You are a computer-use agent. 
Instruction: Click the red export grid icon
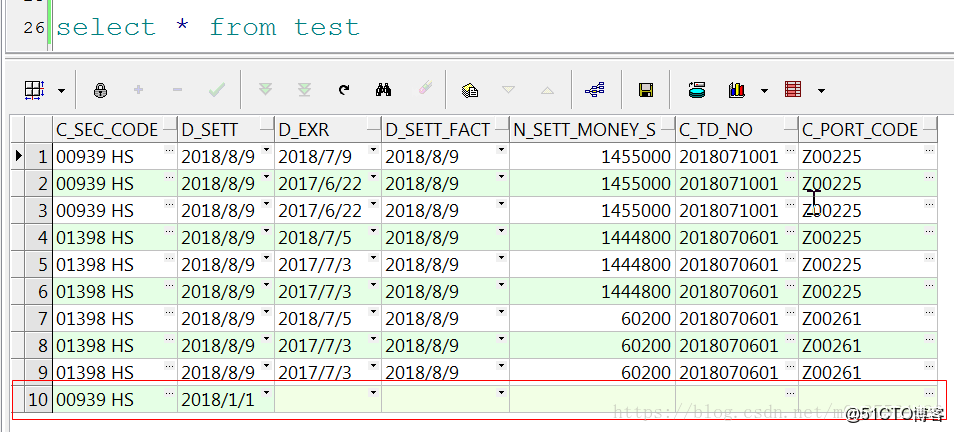793,90
